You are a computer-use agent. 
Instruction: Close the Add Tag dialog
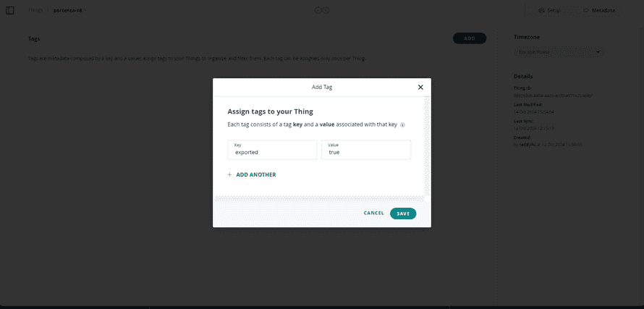point(420,87)
